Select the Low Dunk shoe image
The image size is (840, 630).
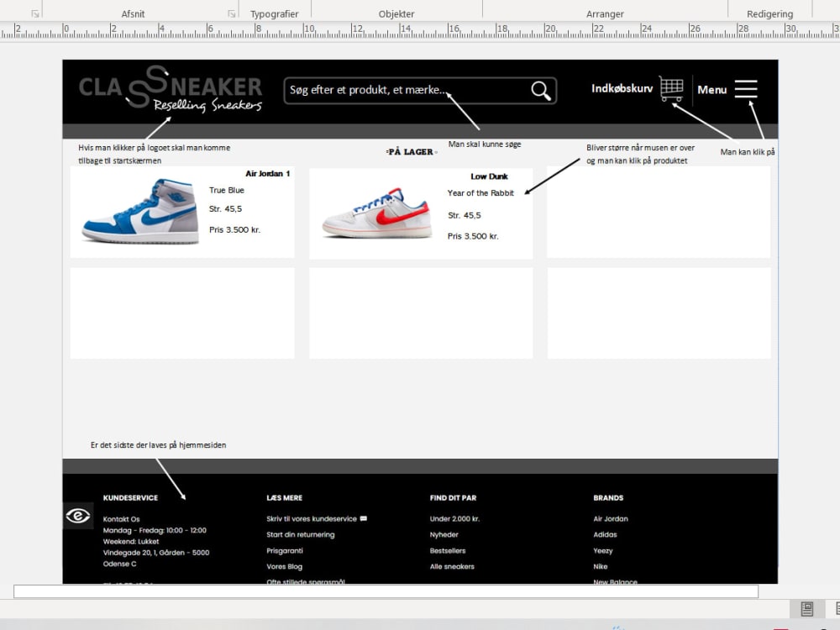pyautogui.click(x=377, y=213)
